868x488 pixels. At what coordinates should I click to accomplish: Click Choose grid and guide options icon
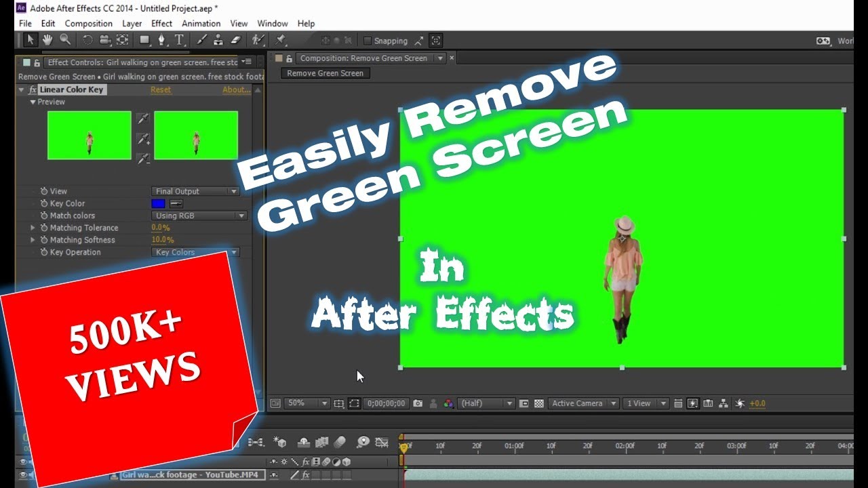pyautogui.click(x=339, y=403)
